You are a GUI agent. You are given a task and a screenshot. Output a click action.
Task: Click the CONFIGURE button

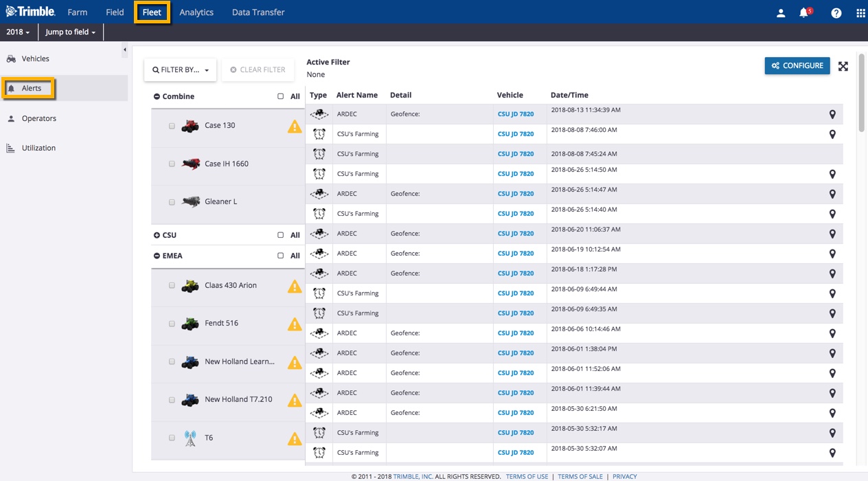797,66
